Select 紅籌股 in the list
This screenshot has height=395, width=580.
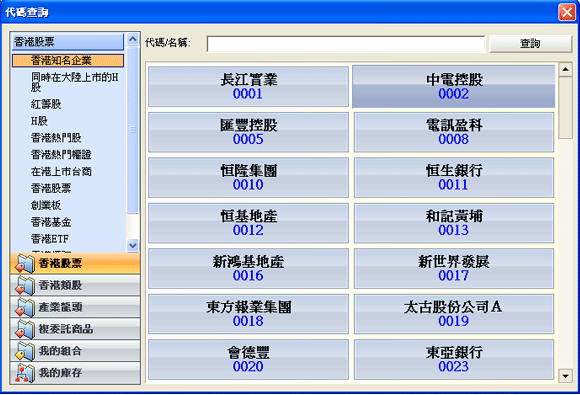pyautogui.click(x=46, y=104)
